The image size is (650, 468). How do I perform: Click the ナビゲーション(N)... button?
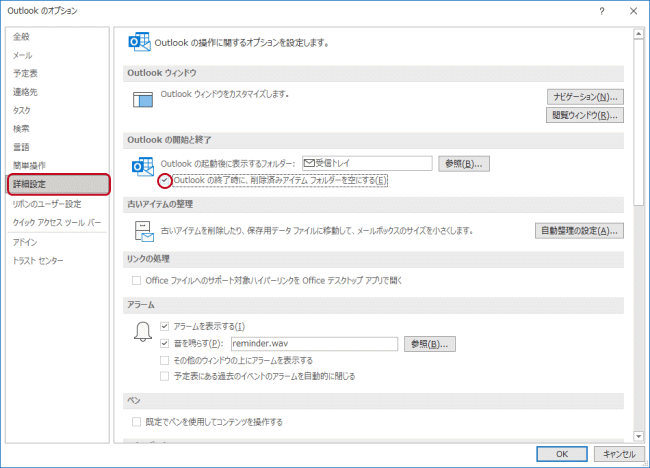[585, 97]
